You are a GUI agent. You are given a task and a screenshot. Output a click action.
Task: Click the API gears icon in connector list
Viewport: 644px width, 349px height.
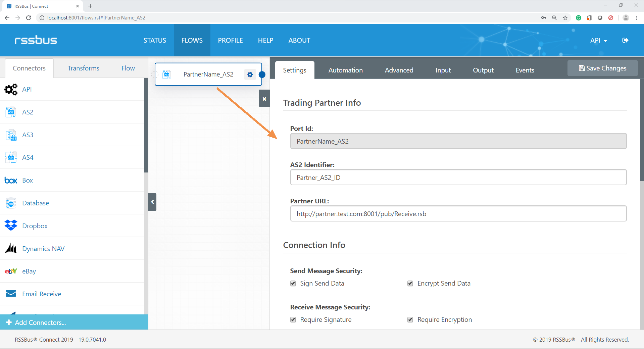[11, 89]
